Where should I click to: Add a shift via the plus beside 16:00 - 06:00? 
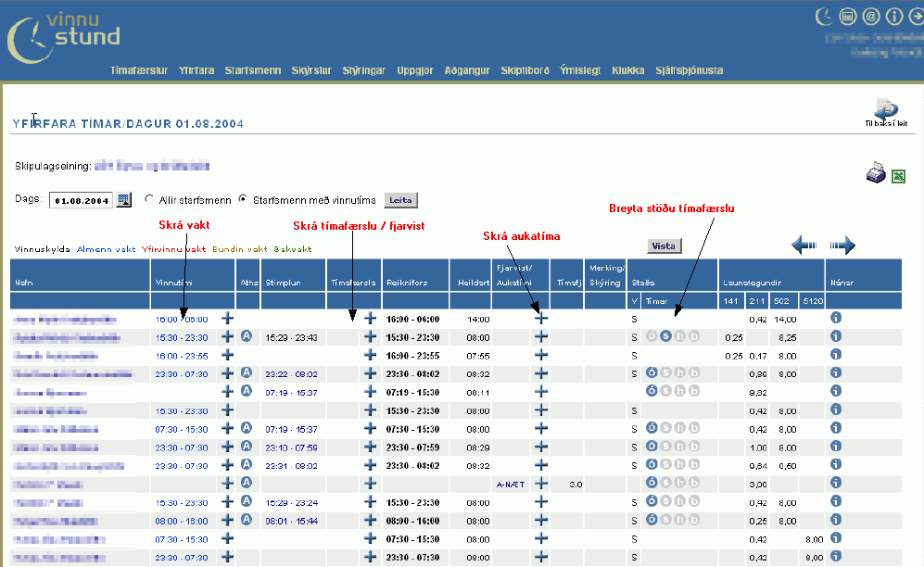pos(227,319)
